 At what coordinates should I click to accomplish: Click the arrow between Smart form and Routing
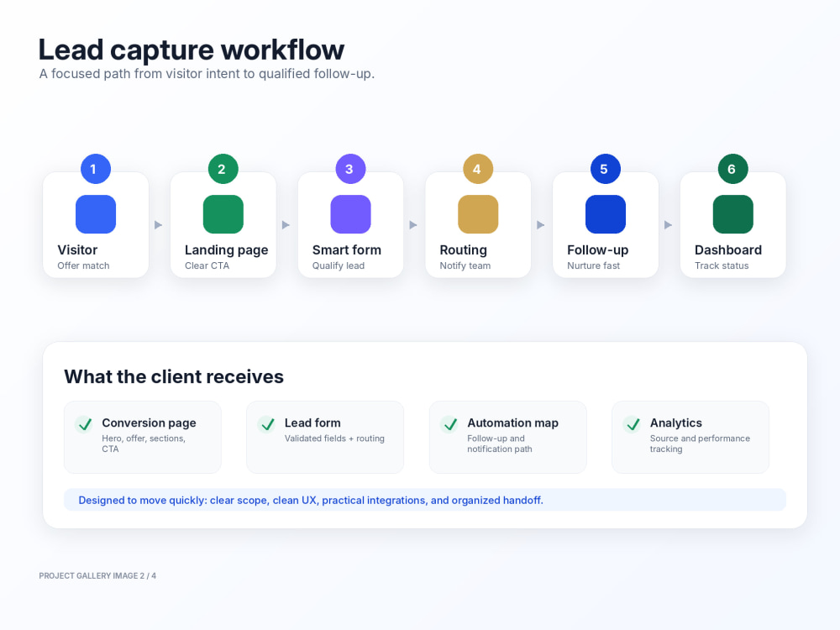coord(413,225)
